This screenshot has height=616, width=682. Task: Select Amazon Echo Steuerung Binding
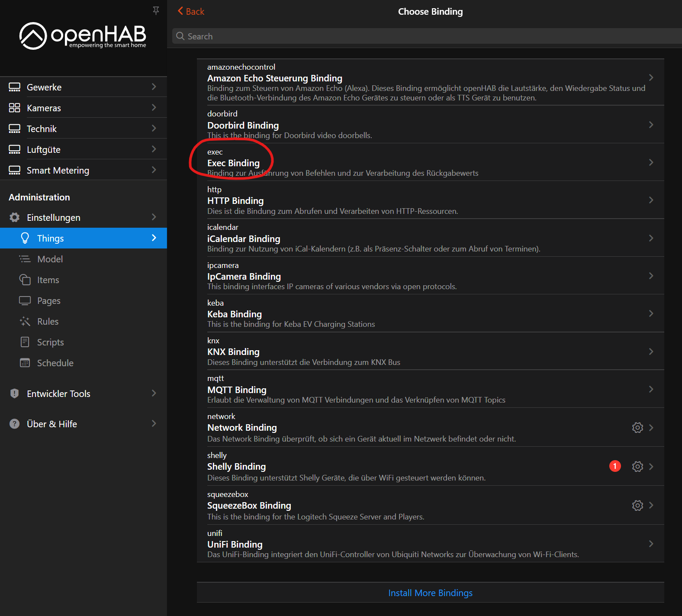431,82
